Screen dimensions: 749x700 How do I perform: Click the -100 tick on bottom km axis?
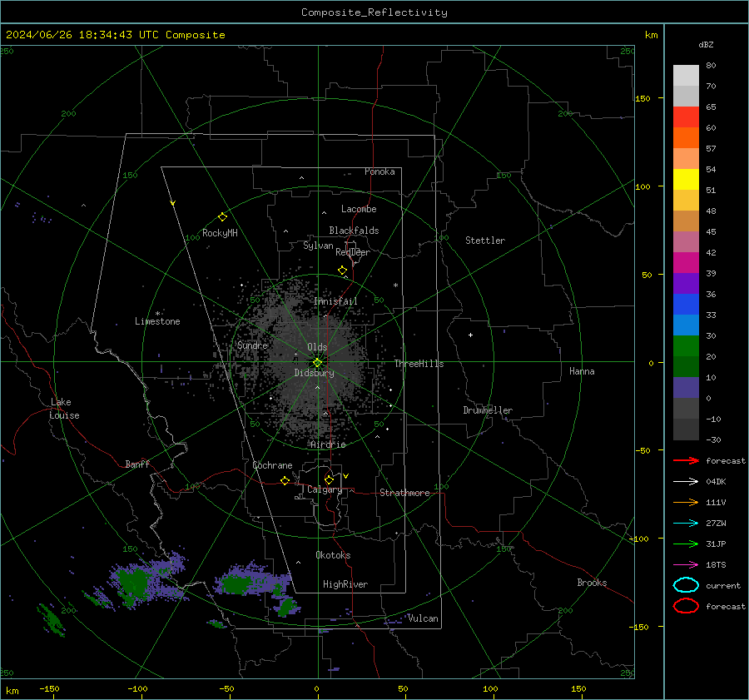click(137, 689)
